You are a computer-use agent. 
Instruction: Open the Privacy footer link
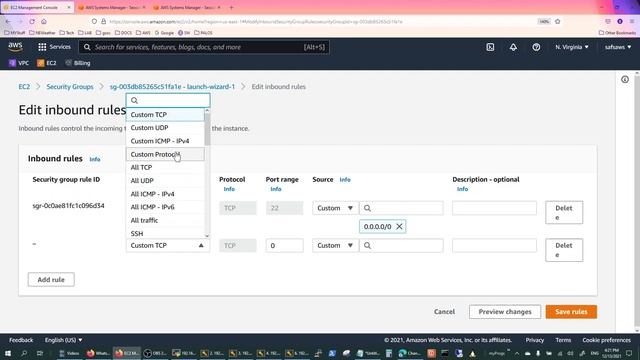(x=535, y=340)
